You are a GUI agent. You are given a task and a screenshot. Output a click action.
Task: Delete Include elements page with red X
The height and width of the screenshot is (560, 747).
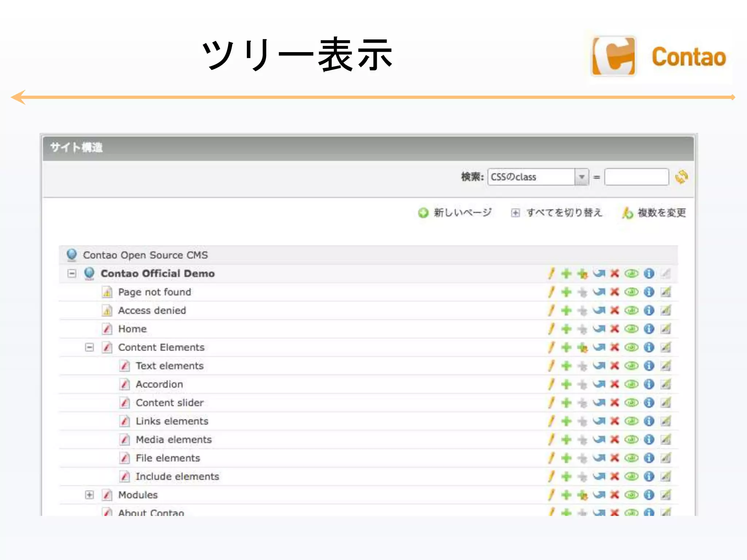(x=615, y=477)
